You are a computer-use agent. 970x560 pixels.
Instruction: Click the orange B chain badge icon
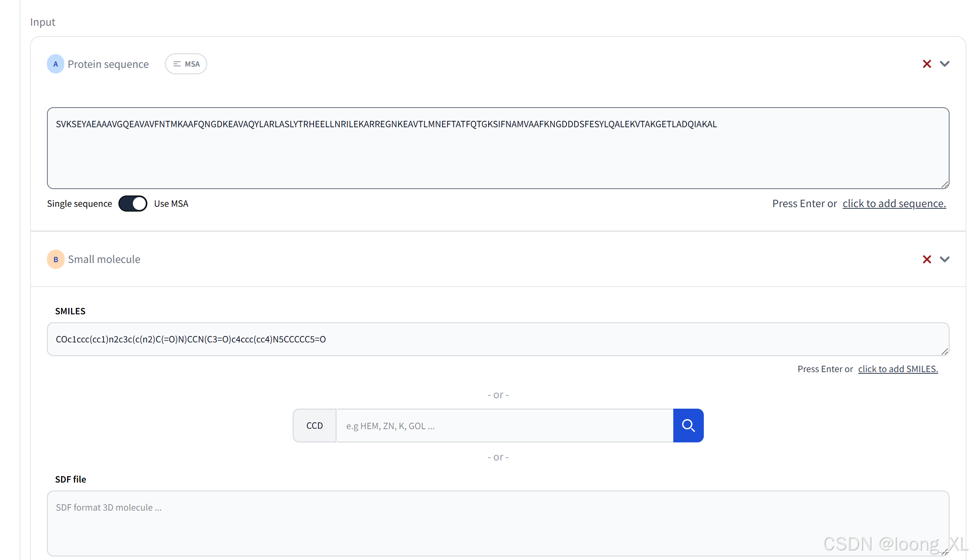point(55,259)
